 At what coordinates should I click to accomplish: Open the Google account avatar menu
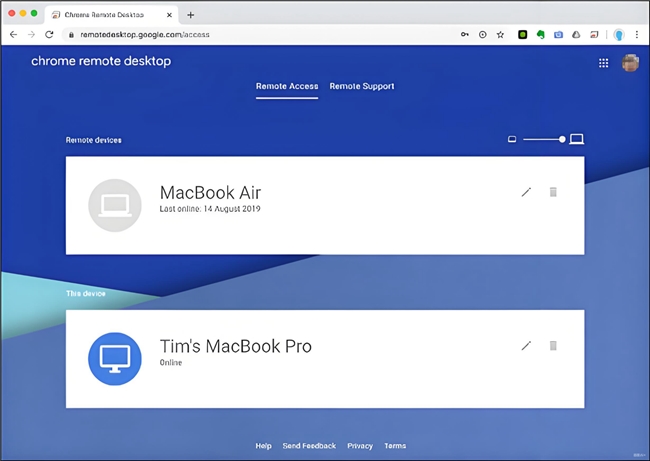[630, 62]
